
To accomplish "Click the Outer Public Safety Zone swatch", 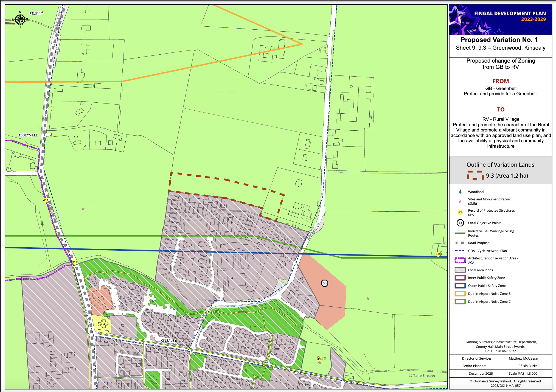I will pos(460,285).
